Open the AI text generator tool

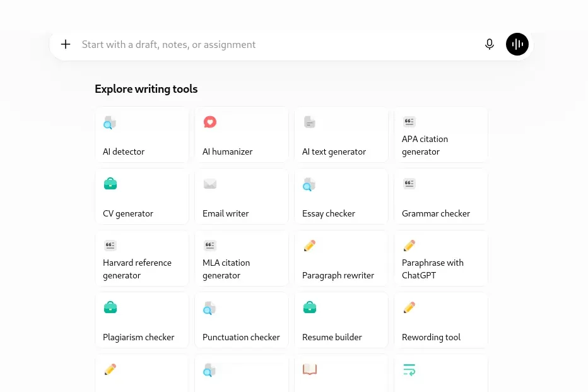point(341,134)
